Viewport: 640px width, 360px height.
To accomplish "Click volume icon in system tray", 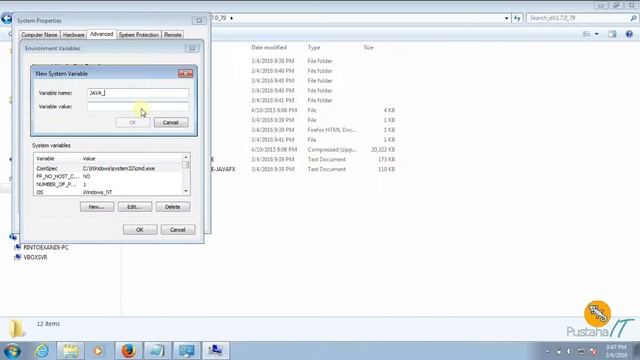I will (x=569, y=351).
